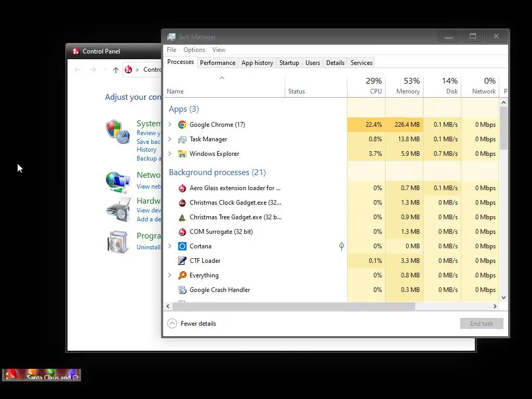
Task: Switch to the Services tab
Action: pos(362,63)
